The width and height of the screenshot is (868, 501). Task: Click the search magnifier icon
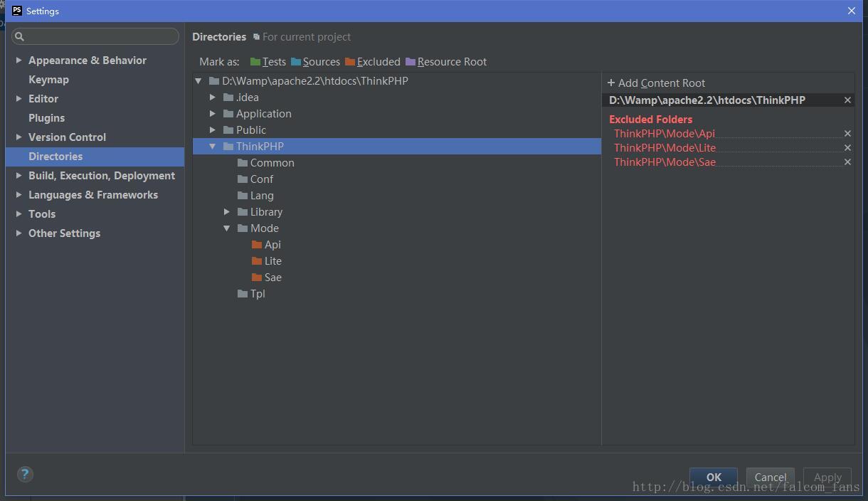pyautogui.click(x=20, y=36)
